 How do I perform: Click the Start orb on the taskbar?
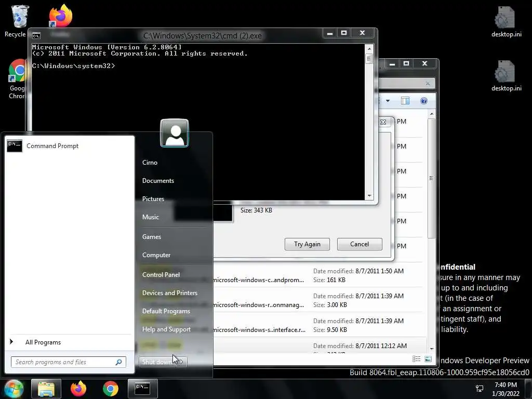coord(13,389)
